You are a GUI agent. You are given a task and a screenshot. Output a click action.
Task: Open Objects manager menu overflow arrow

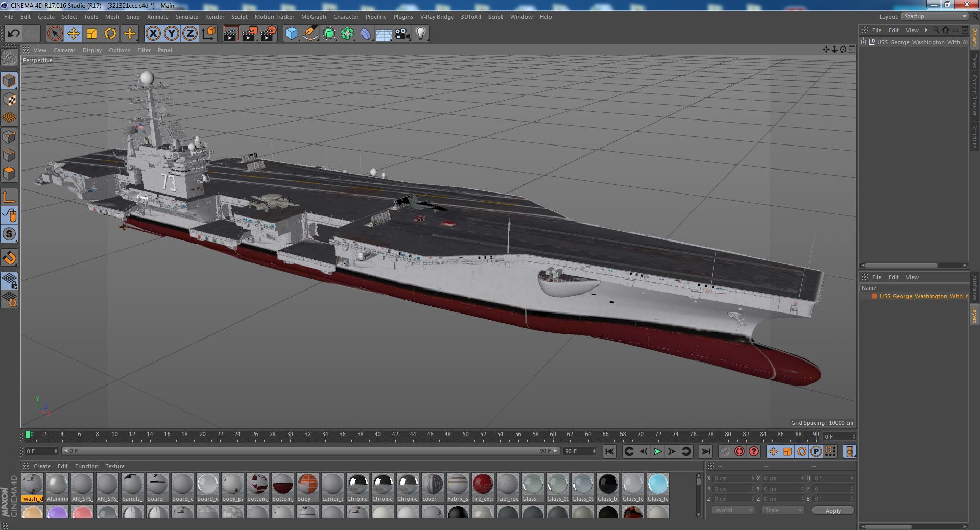[926, 30]
